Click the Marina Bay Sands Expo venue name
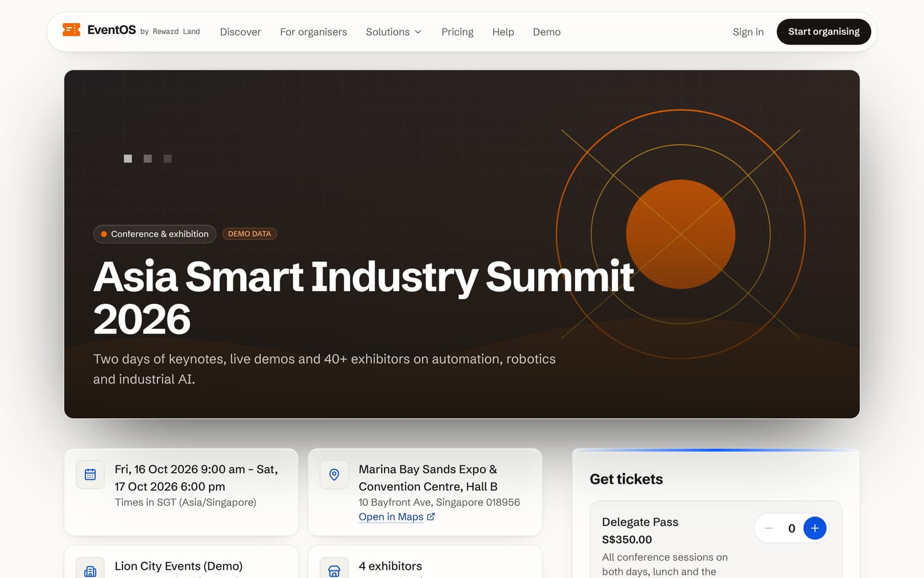Image resolution: width=924 pixels, height=578 pixels. tap(428, 478)
